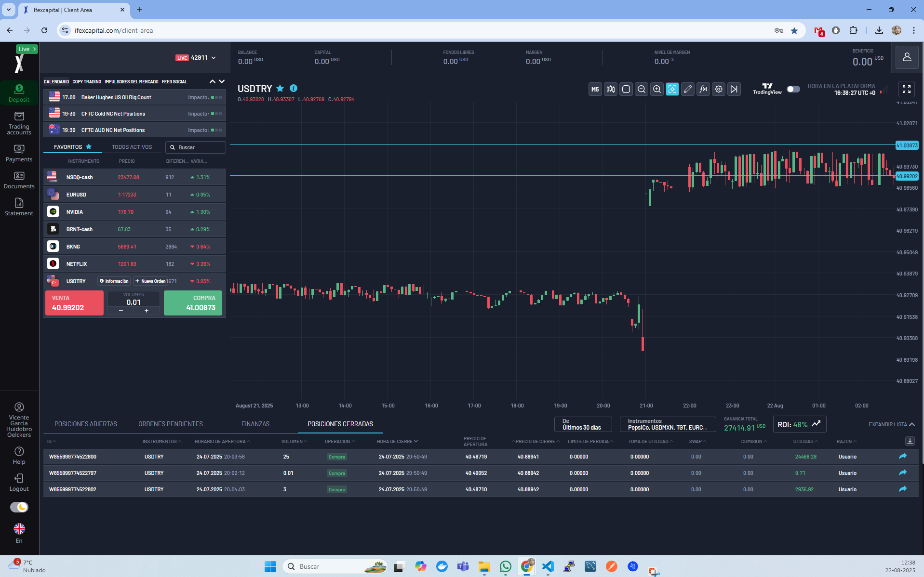This screenshot has height=577, width=924.
Task: Open the Posiciones Abiertas tab
Action: coord(86,424)
